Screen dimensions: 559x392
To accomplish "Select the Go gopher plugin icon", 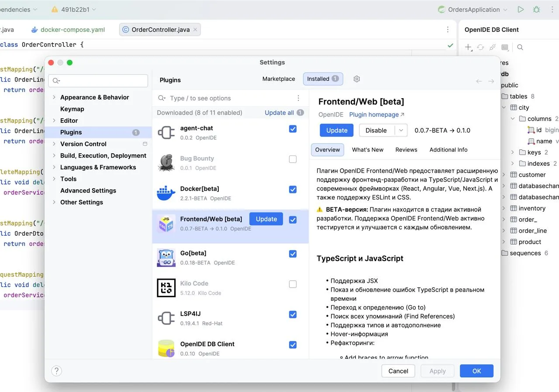I will (x=166, y=257).
